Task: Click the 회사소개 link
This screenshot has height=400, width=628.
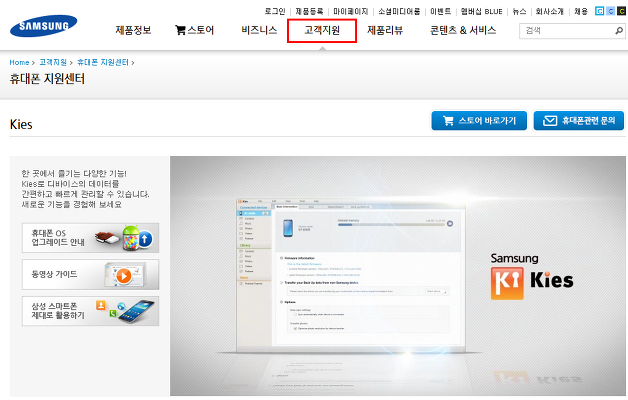Action: click(550, 11)
